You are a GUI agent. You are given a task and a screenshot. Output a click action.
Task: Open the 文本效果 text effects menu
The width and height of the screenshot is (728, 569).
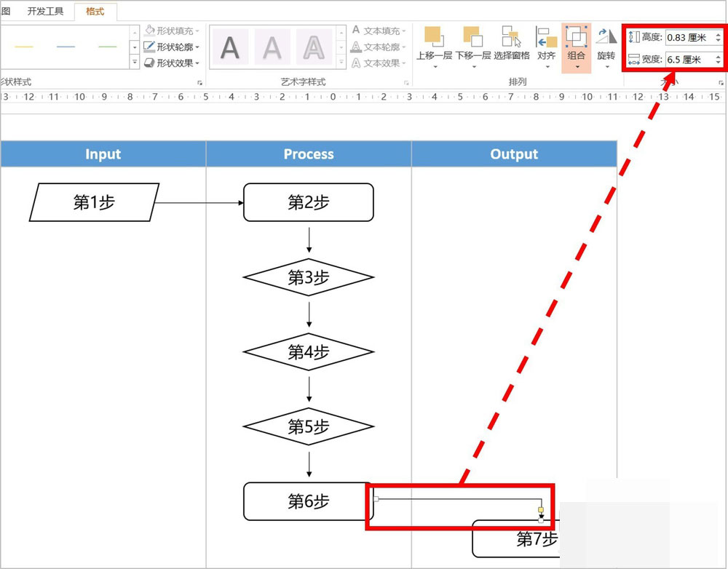click(379, 63)
